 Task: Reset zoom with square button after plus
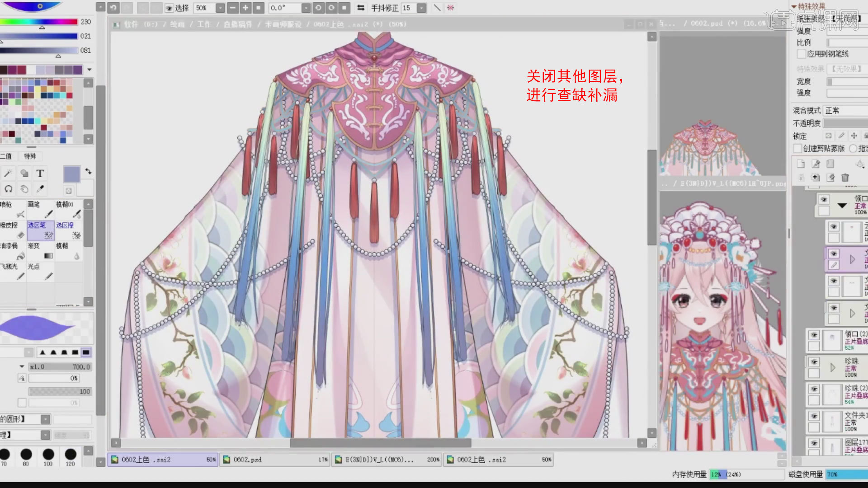[x=259, y=8]
